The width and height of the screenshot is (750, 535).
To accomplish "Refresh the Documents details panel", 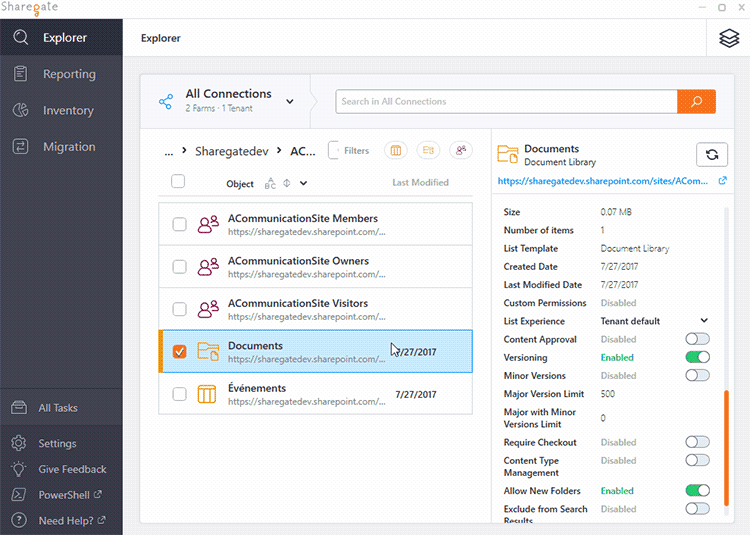I will (712, 154).
